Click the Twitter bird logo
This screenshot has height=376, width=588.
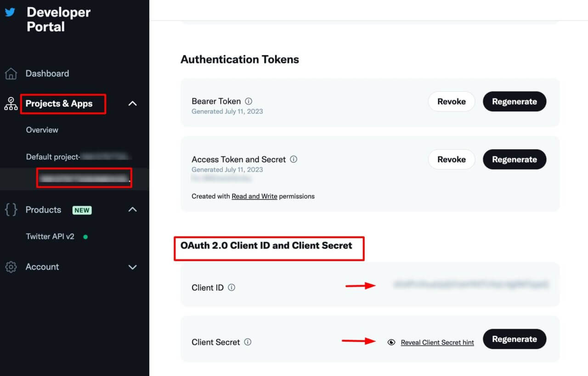[x=10, y=12]
